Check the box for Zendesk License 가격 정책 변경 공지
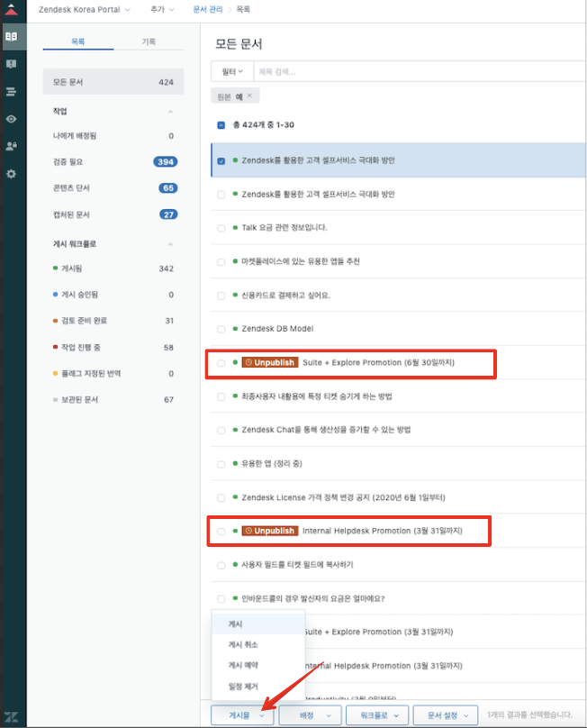 tap(221, 497)
